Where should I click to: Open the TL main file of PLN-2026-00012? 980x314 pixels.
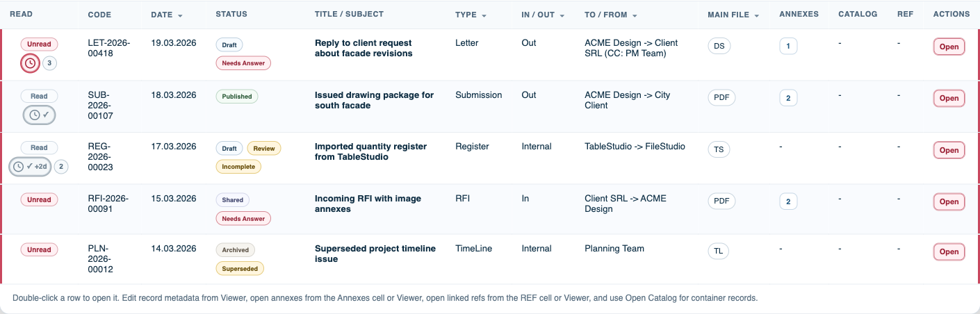(719, 251)
